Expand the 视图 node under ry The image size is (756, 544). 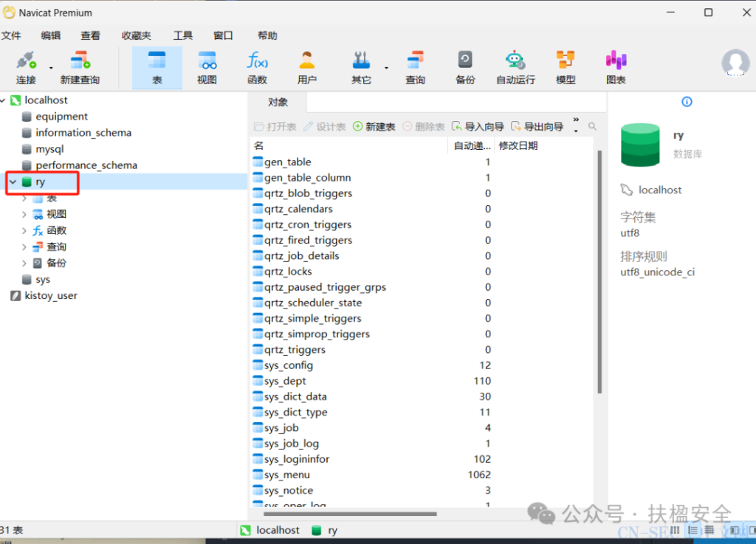pos(24,214)
